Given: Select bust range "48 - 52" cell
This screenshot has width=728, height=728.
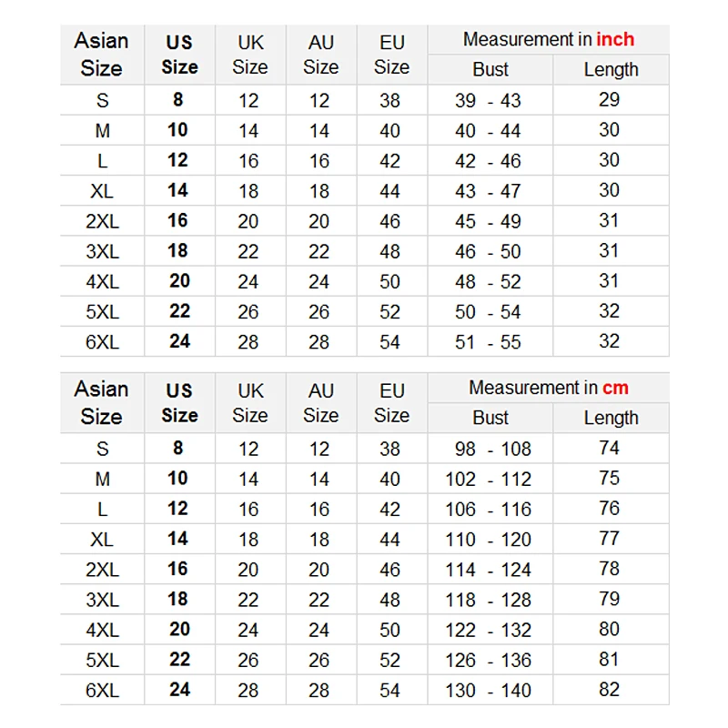Looking at the screenshot, I should pyautogui.click(x=489, y=281).
